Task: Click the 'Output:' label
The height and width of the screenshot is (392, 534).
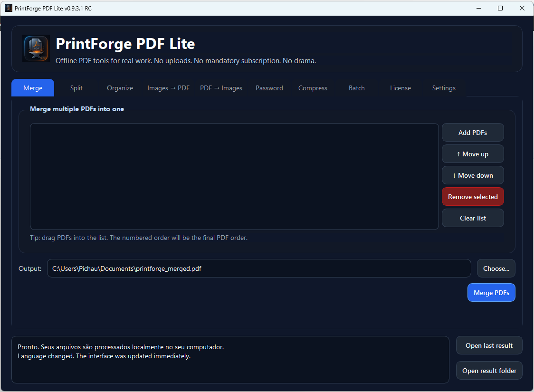Action: pos(30,268)
